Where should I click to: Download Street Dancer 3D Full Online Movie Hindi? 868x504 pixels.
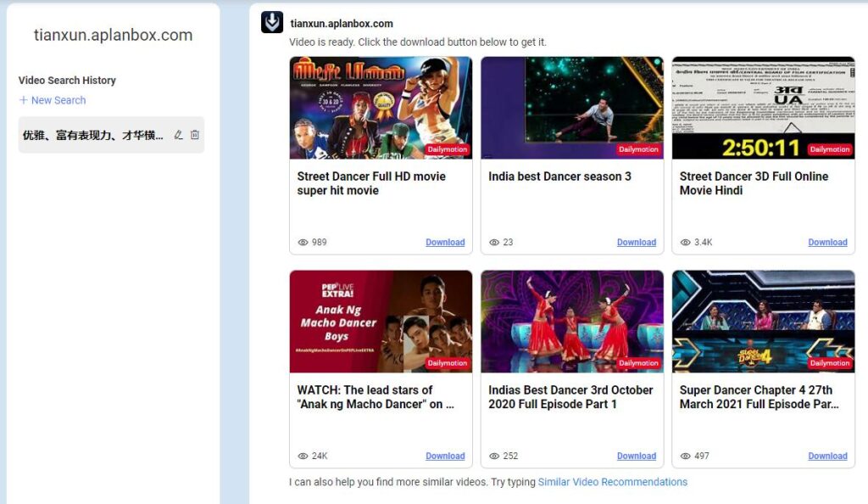[x=827, y=242]
